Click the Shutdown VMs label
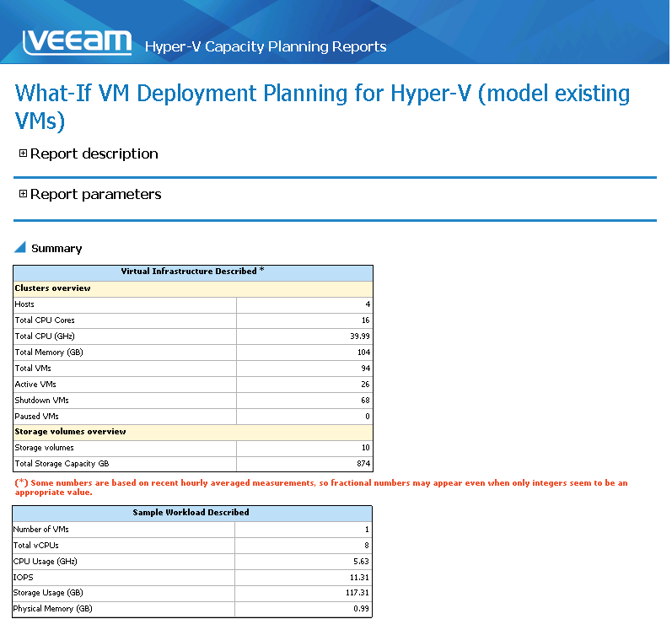This screenshot has height=619, width=672. (41, 401)
